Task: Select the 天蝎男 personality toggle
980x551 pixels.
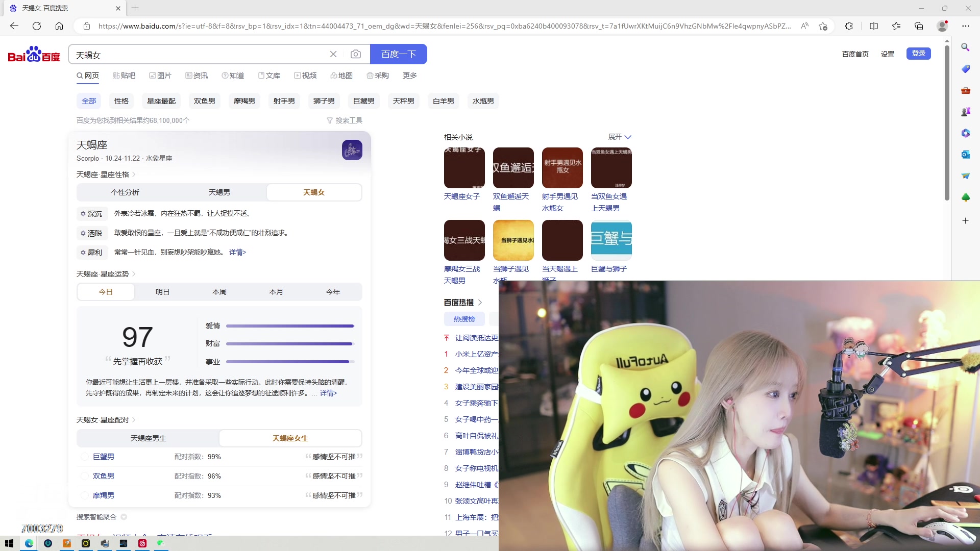Action: (x=219, y=192)
